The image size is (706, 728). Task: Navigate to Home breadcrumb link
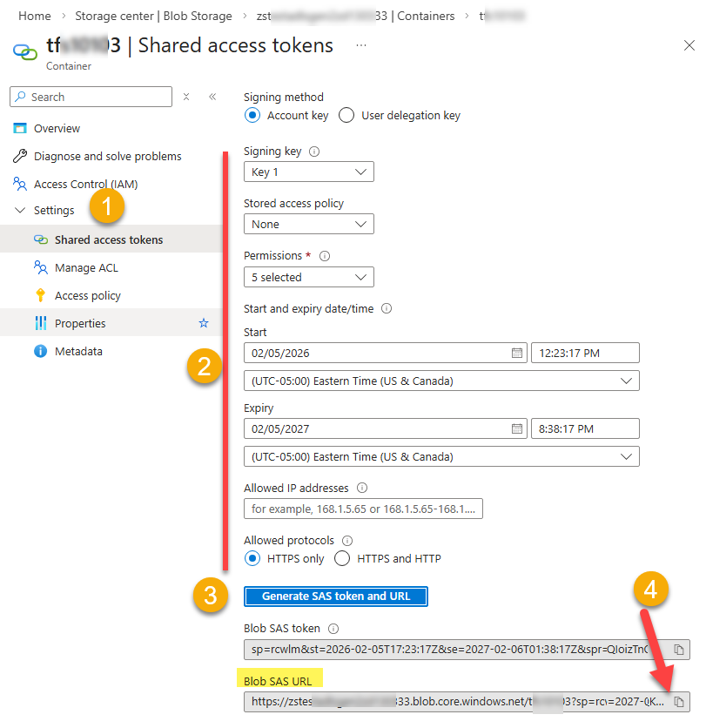(x=34, y=16)
